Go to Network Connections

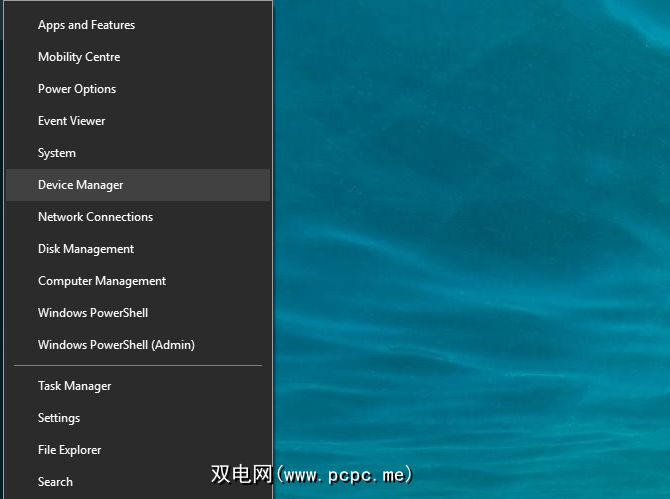click(138, 217)
